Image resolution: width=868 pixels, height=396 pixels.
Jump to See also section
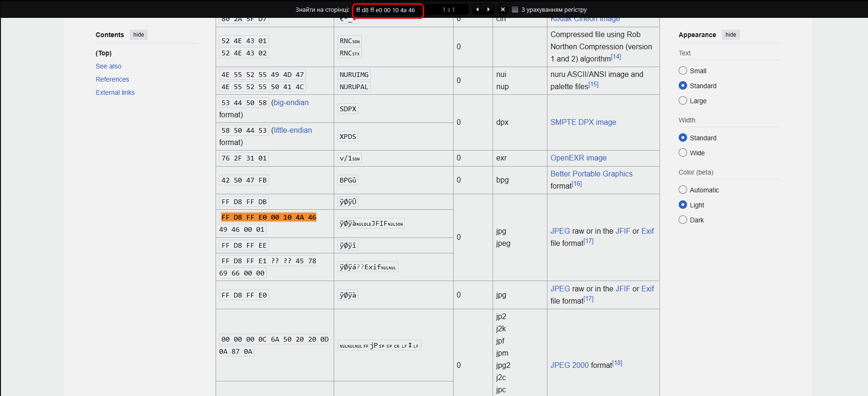[108, 66]
